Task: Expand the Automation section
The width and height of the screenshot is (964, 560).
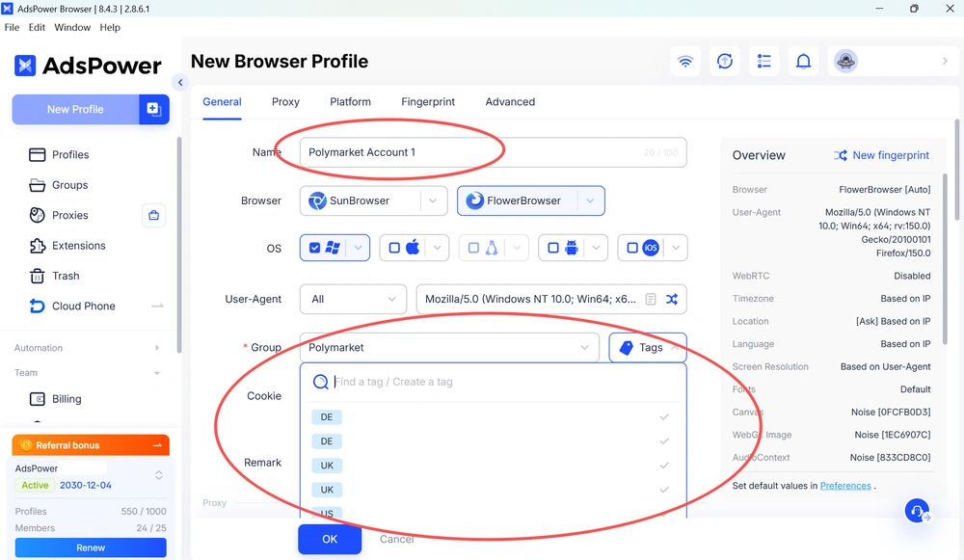Action: click(88, 348)
